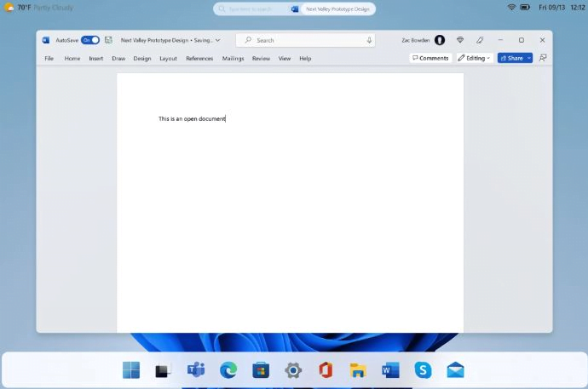Switch to the Home tab
Screen dimensions: 588x389
(x=72, y=59)
